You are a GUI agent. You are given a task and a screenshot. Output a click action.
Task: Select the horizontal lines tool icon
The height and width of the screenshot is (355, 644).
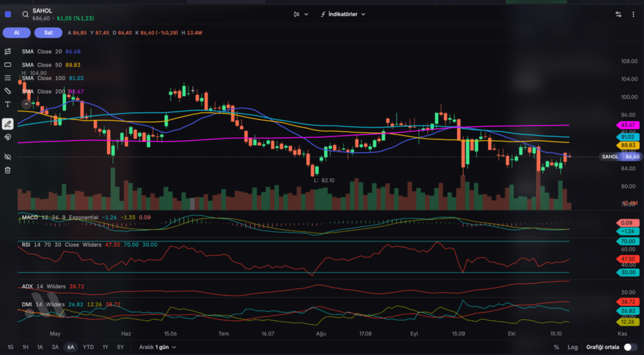[x=8, y=78]
